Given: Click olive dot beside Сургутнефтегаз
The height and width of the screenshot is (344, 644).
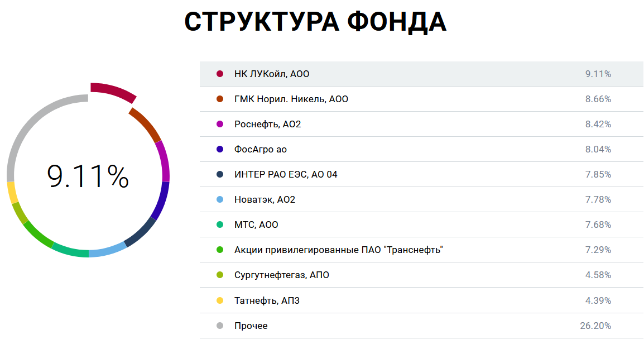Looking at the screenshot, I should tap(220, 275).
